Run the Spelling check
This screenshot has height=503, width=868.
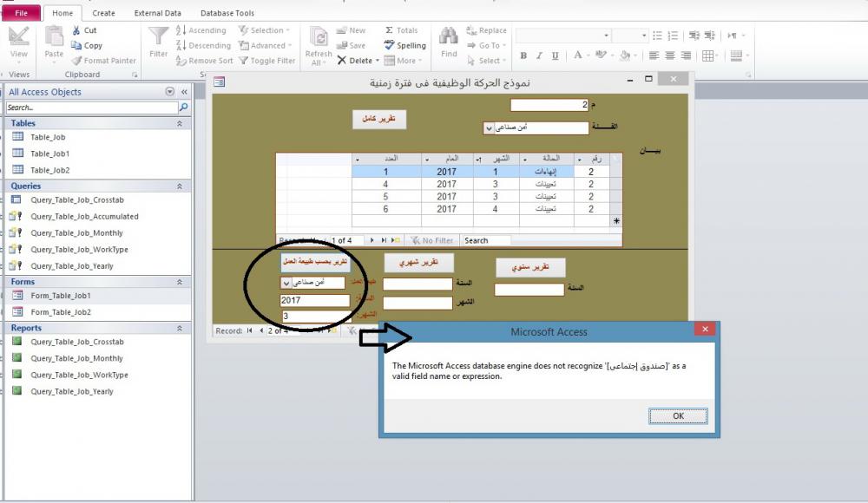[405, 45]
